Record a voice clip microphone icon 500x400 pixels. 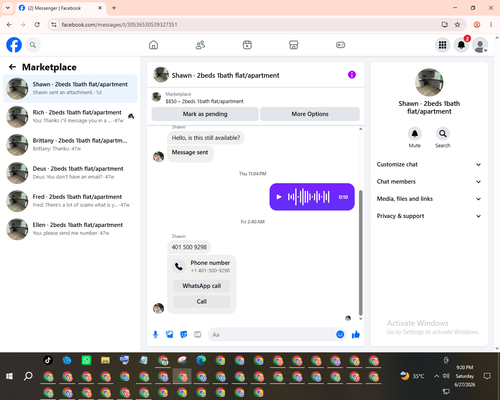[155, 334]
